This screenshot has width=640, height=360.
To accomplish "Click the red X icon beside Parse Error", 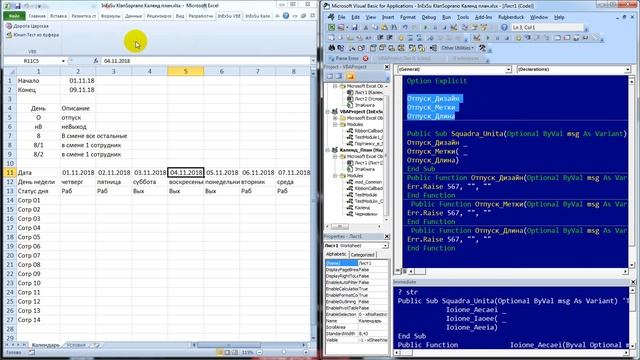I will (365, 58).
